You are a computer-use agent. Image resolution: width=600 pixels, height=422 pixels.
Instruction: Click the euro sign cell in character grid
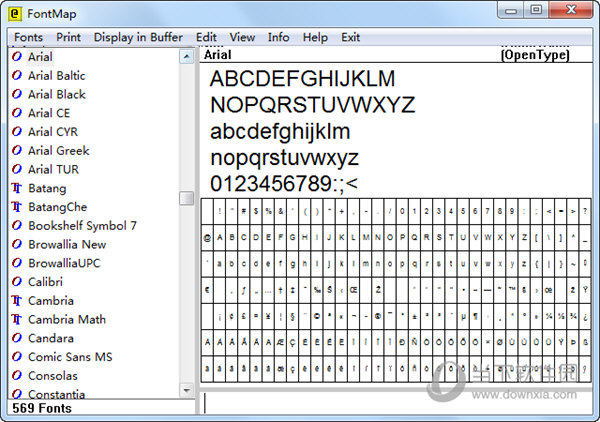[x=207, y=290]
